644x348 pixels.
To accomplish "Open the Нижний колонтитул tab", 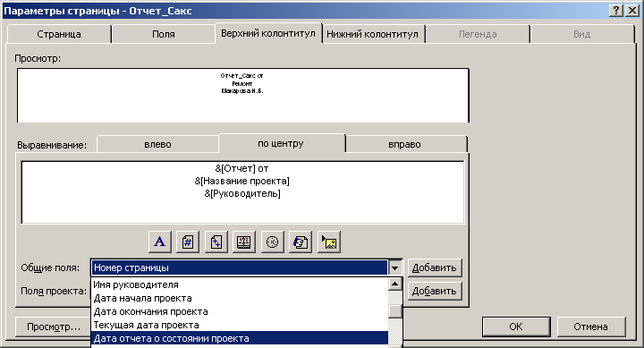I will coord(372,34).
